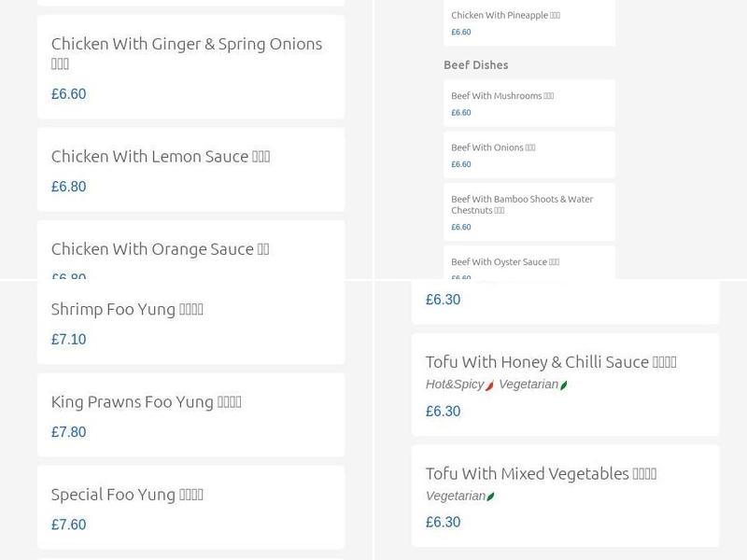Click the £6.30 price under Tofu With Honey
The height and width of the screenshot is (560, 747).
(444, 411)
